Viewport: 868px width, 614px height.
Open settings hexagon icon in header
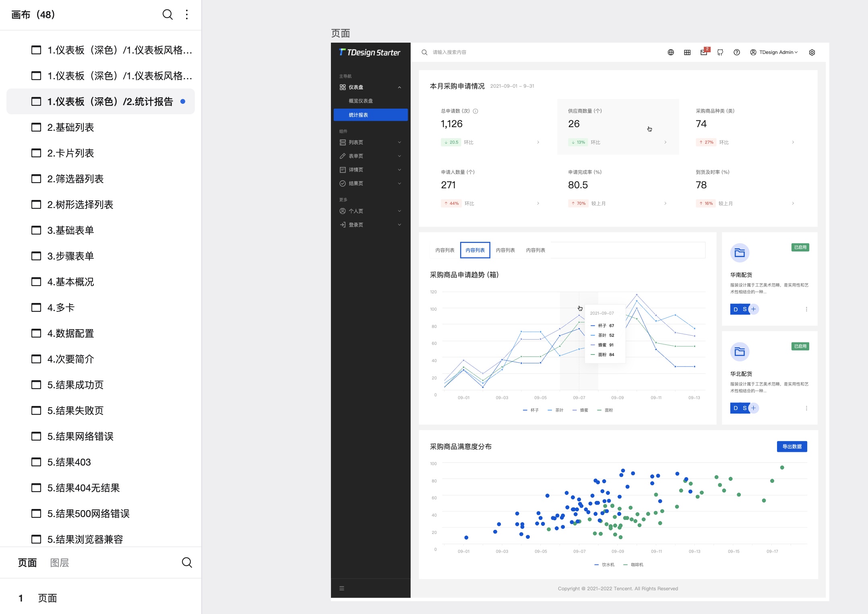[812, 52]
